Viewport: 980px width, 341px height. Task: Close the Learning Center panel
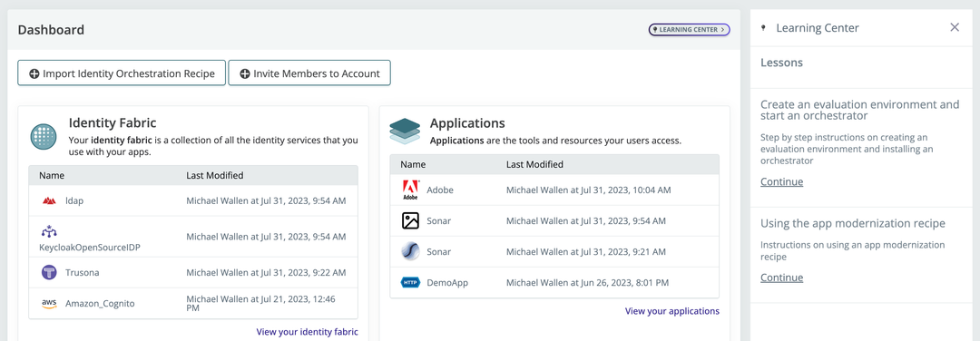955,27
